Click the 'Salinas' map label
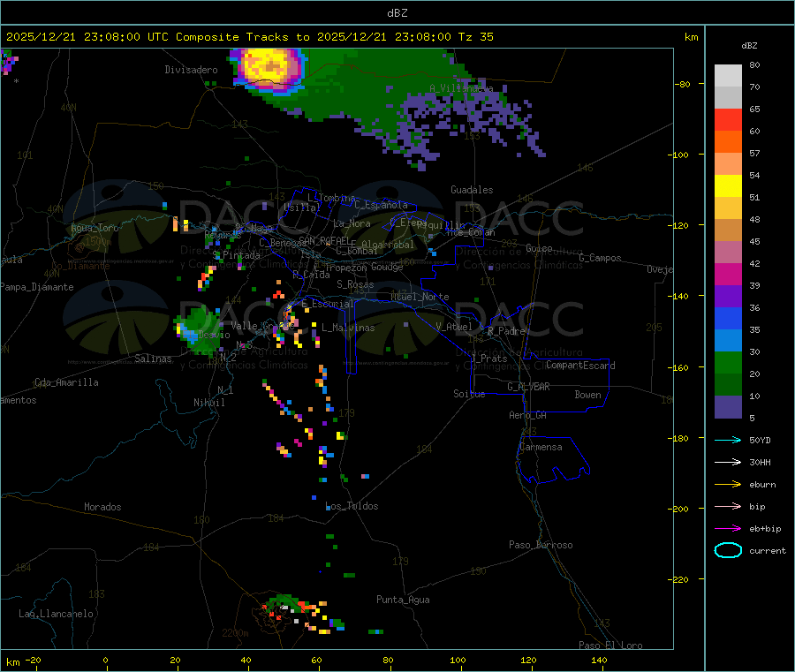Viewport: 795px width, 672px height. [153, 359]
